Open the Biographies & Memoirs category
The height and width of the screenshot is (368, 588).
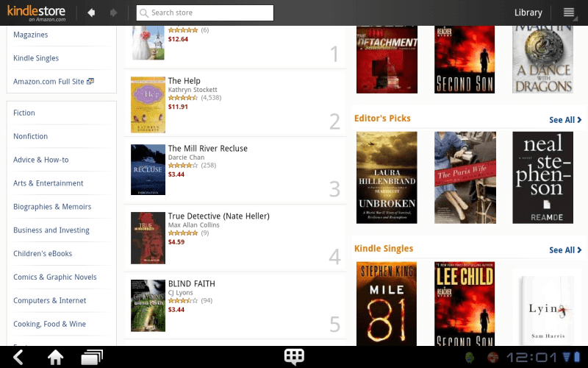(52, 207)
